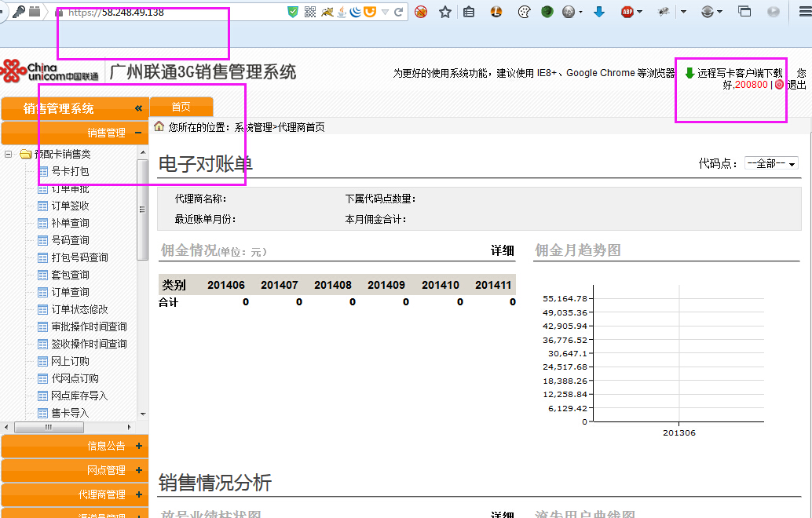This screenshot has height=518, width=812.
Task: Open the smiley extension dropdown arrow
Action: (719, 12)
